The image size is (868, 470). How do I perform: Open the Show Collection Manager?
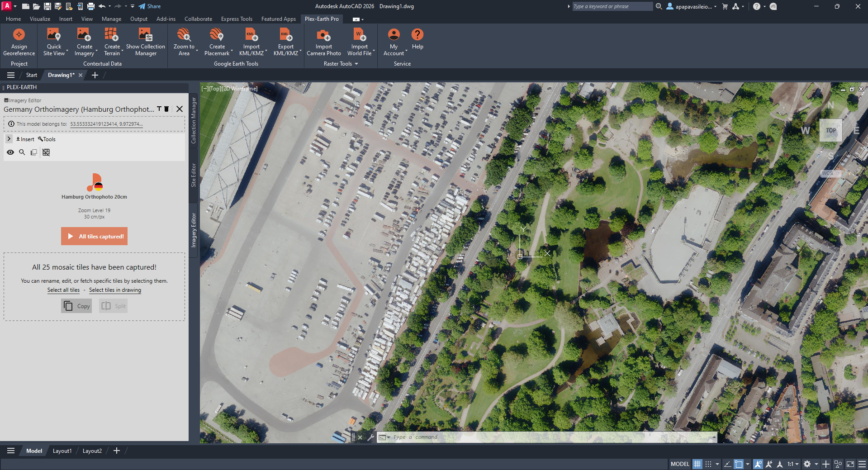145,41
